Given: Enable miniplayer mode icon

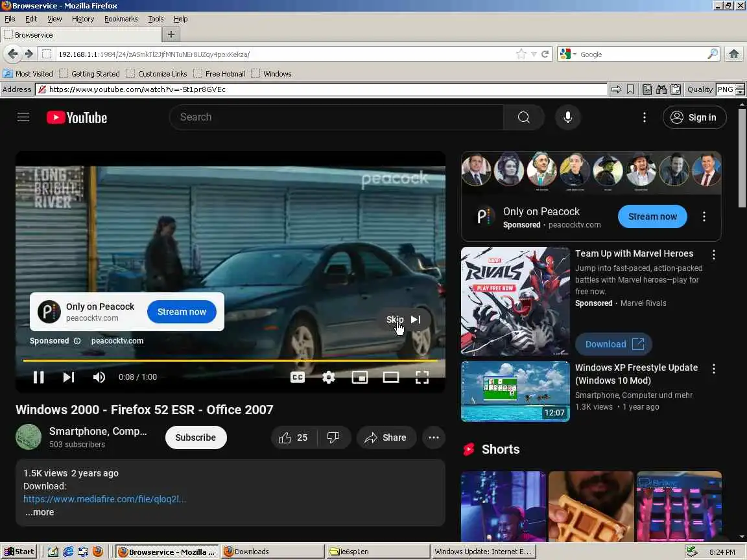Looking at the screenshot, I should click(x=360, y=377).
